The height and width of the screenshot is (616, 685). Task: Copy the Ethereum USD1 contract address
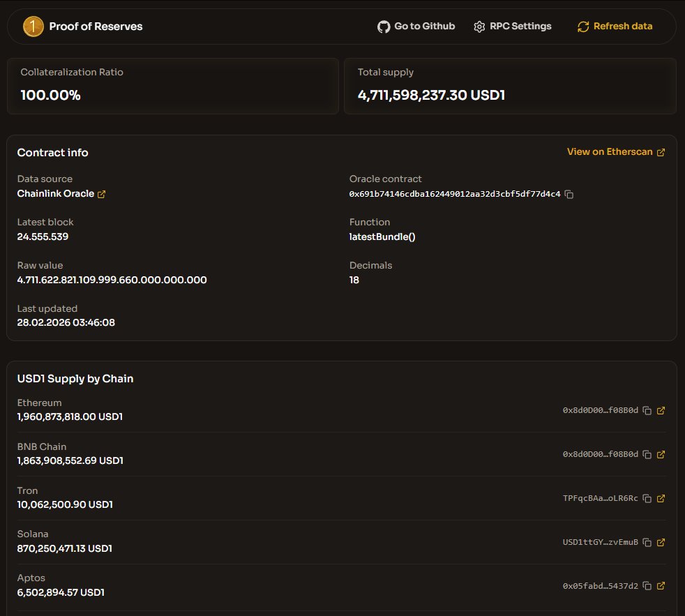[x=647, y=410]
